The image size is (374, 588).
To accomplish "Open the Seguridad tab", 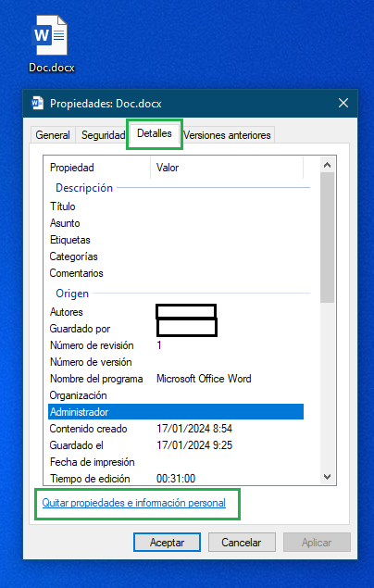I will coord(103,135).
